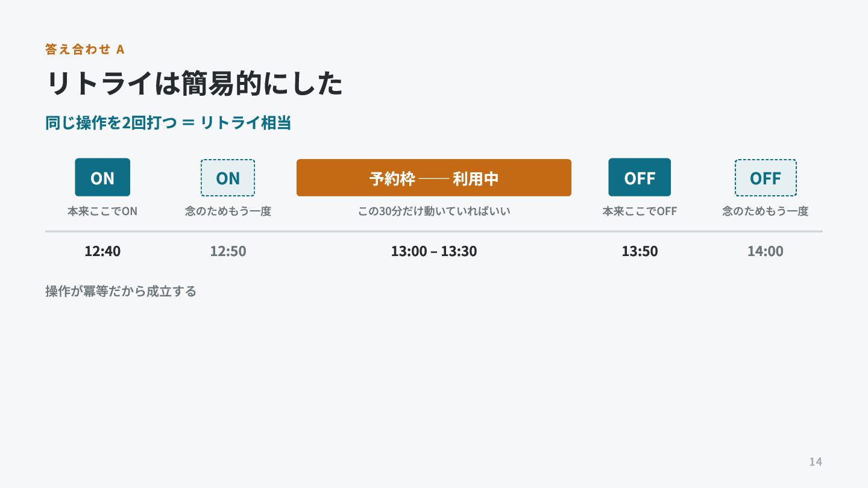
Task: Click the solid OFF box at 13:50
Action: pyautogui.click(x=640, y=177)
